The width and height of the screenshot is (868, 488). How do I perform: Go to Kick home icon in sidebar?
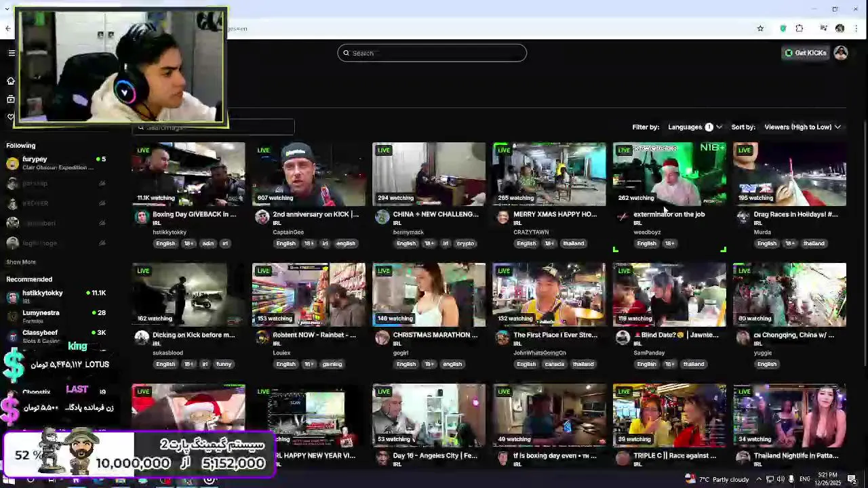pos(11,81)
